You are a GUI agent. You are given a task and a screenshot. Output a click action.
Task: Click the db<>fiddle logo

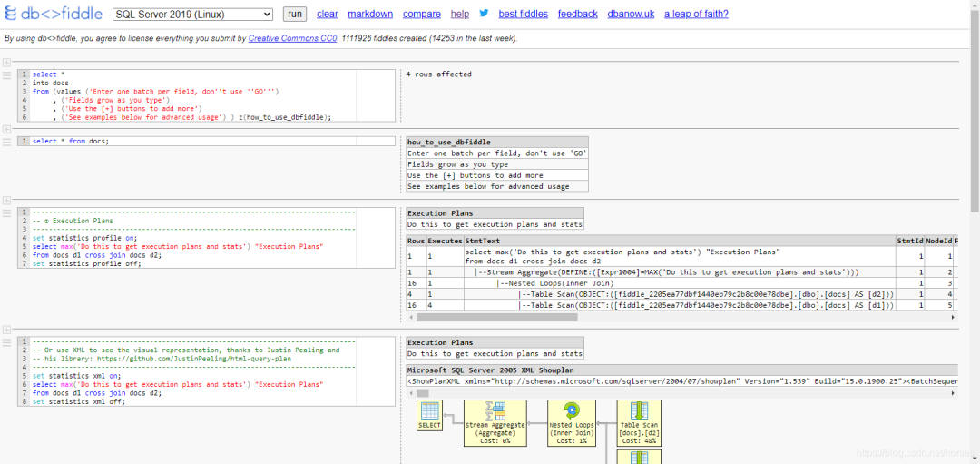click(53, 14)
